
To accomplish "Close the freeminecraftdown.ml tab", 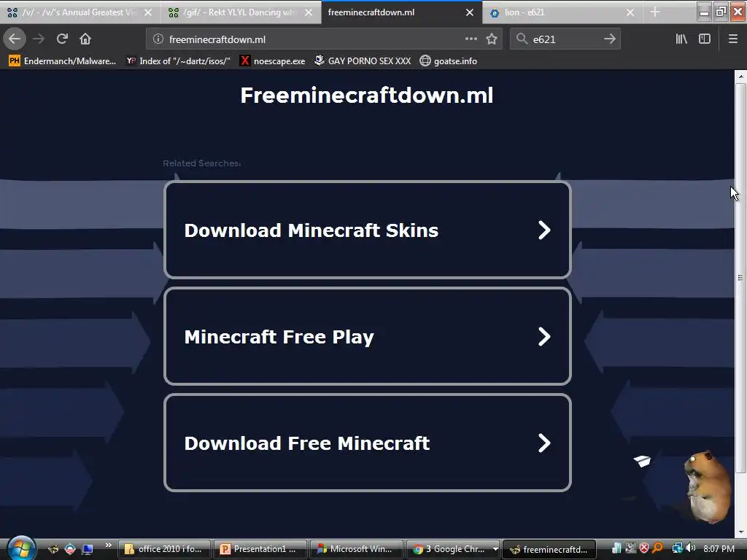I will [470, 12].
